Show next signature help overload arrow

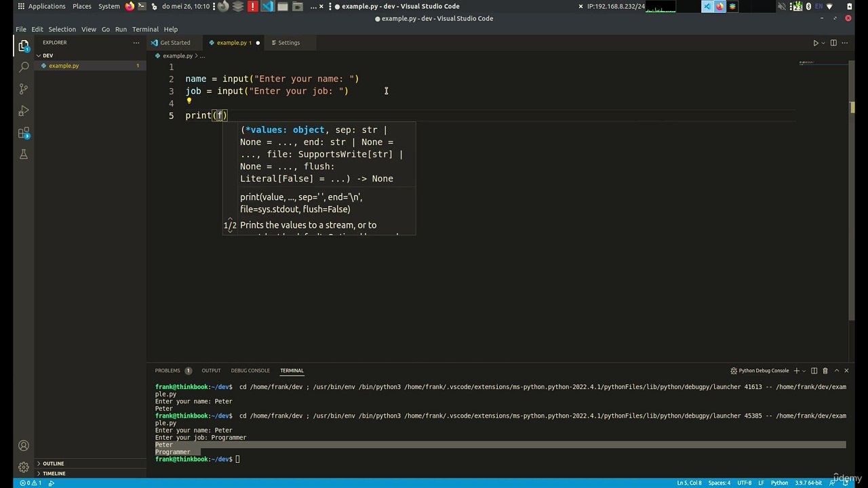[x=230, y=231]
